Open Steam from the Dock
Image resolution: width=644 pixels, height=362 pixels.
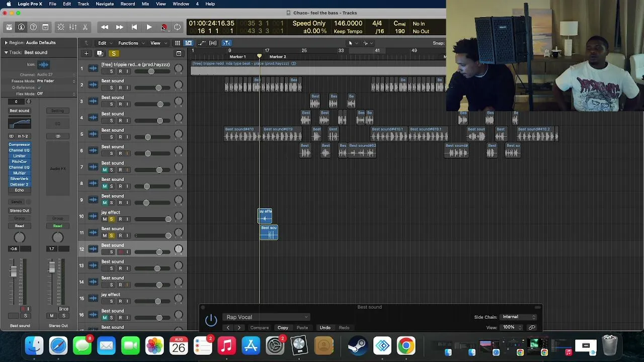(x=358, y=345)
